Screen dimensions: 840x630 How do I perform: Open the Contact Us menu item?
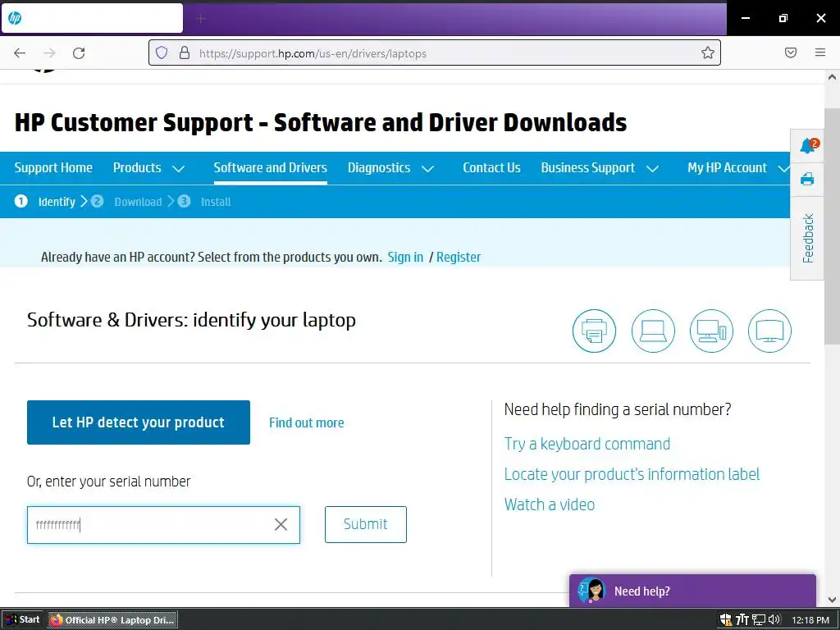click(491, 167)
